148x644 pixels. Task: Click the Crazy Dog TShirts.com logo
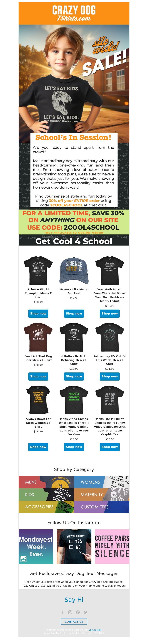74,13
